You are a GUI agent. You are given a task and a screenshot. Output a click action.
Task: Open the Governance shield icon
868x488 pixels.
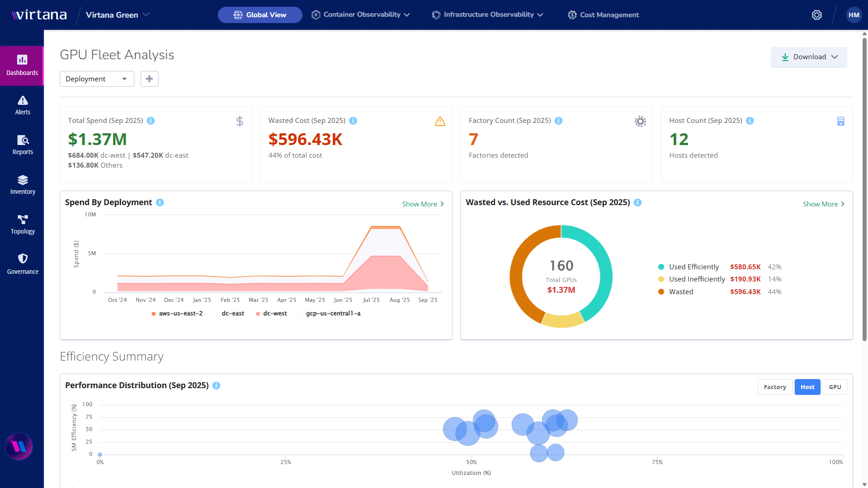(23, 263)
